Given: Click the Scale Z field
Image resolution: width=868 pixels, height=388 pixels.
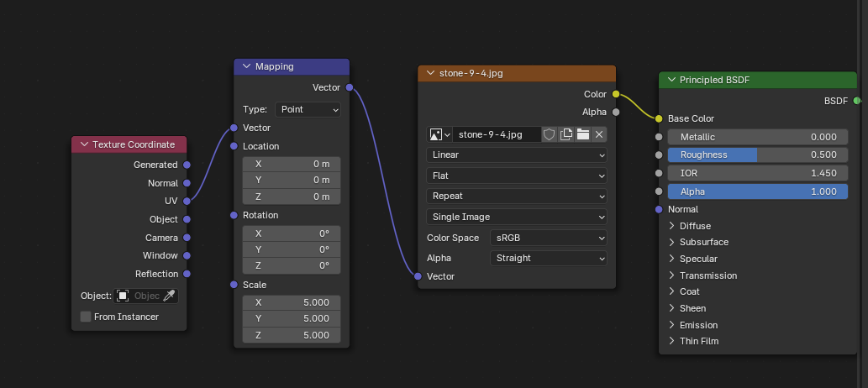Looking at the screenshot, I should click(292, 335).
